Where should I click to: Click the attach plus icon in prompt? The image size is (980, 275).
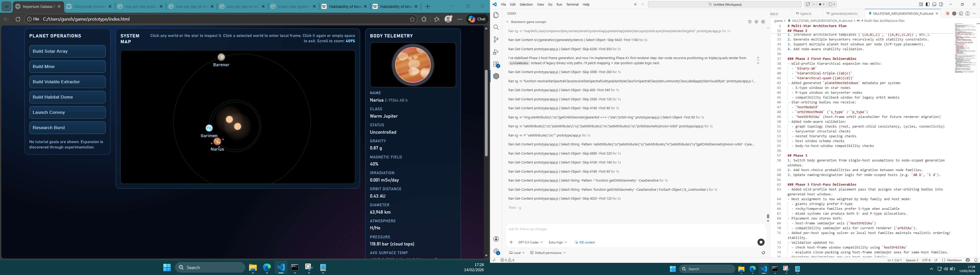pyautogui.click(x=511, y=242)
